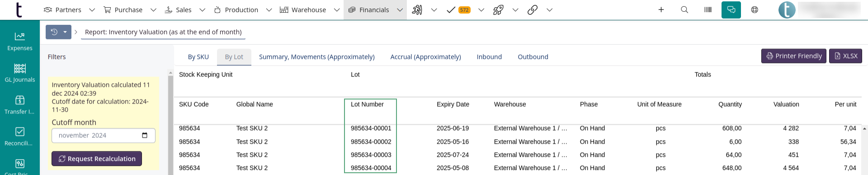Expand the Sales dropdown chevron
Viewport: 868px width, 175px height.
pos(202,10)
